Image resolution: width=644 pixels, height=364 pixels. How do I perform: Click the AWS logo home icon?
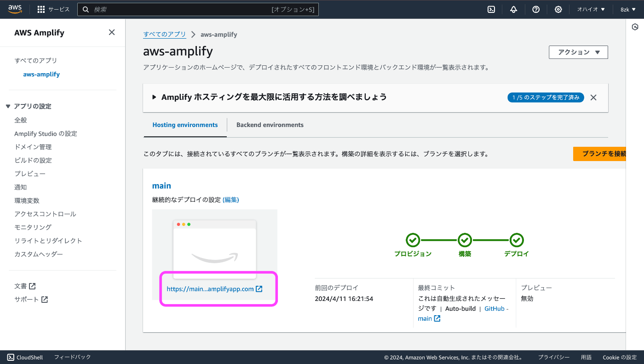pos(15,9)
